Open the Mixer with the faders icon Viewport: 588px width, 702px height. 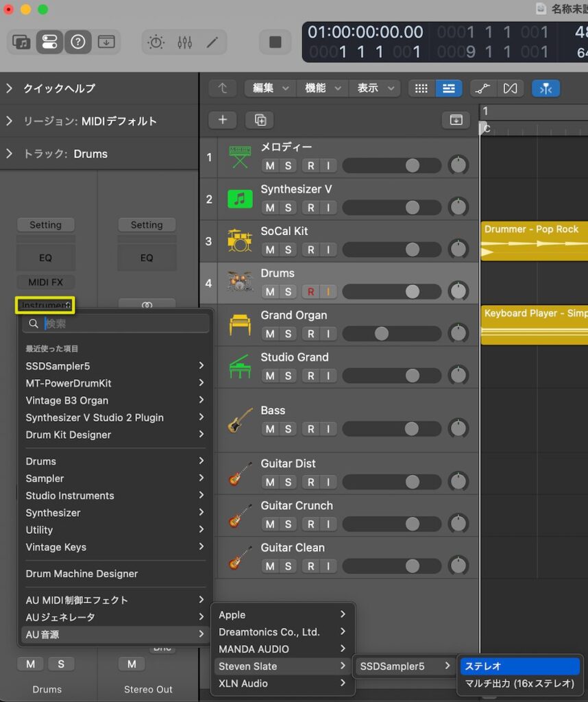[x=184, y=42]
